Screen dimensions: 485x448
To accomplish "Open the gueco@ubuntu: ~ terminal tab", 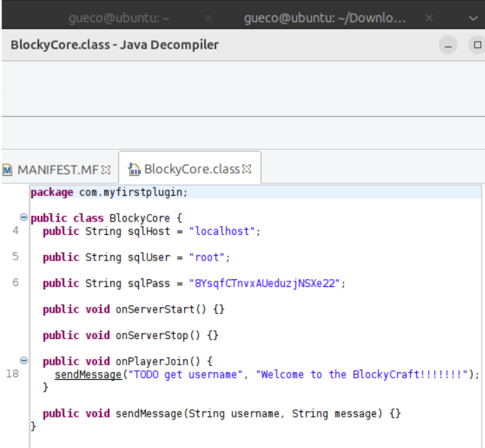I will point(119,18).
